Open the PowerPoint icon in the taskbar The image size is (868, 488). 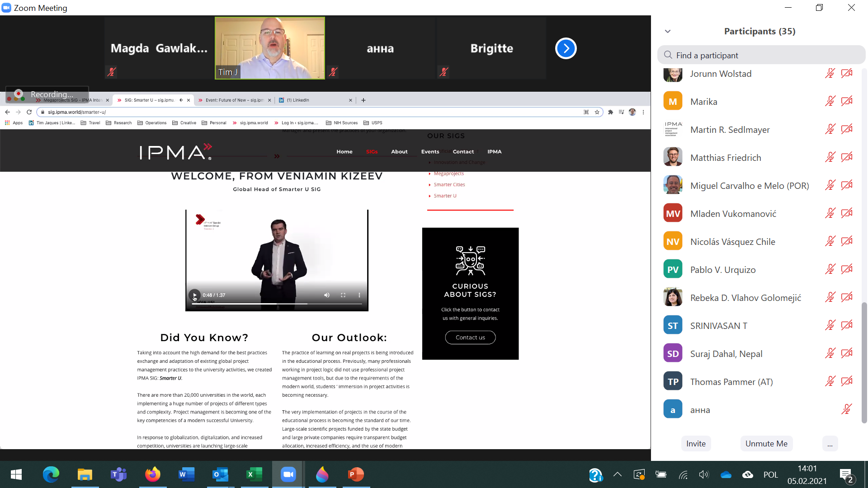[356, 474]
